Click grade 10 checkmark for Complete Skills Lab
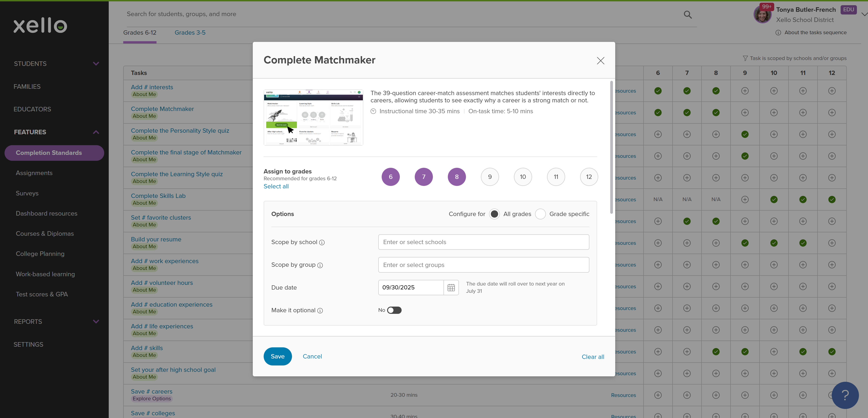The width and height of the screenshot is (868, 418). tap(774, 199)
